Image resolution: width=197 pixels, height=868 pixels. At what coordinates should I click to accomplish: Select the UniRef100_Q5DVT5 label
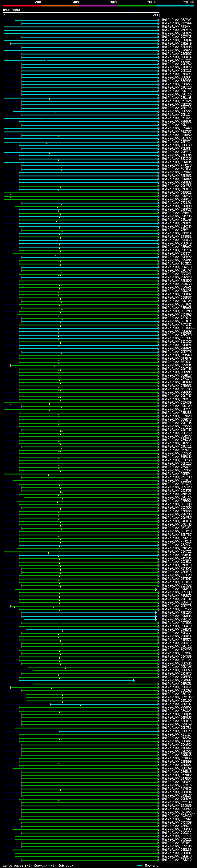pyautogui.click(x=177, y=30)
